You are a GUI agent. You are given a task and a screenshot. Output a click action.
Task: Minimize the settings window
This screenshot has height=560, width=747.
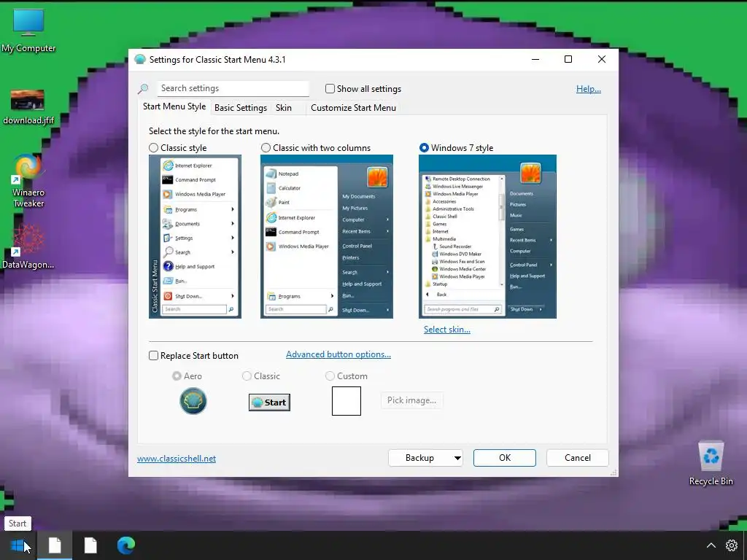tap(535, 59)
